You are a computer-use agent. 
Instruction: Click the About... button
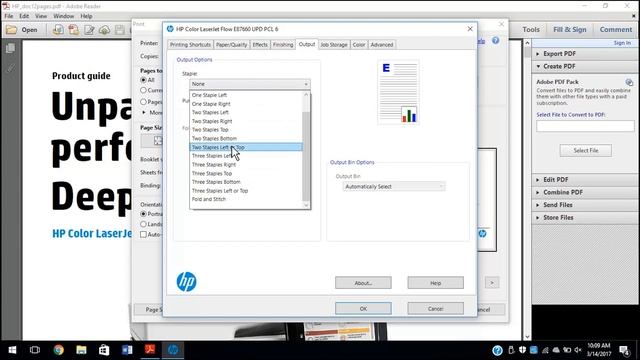pos(363,282)
